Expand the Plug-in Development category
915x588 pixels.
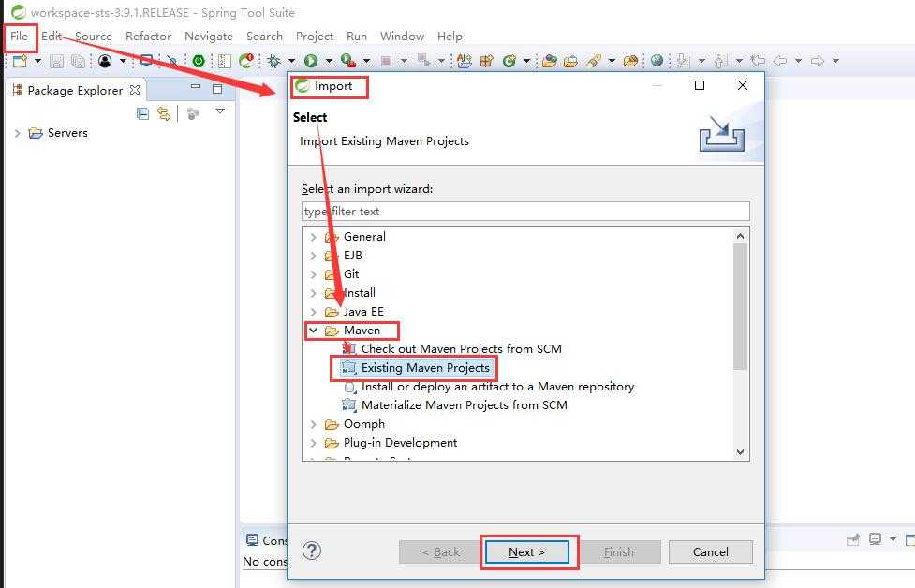(314, 443)
